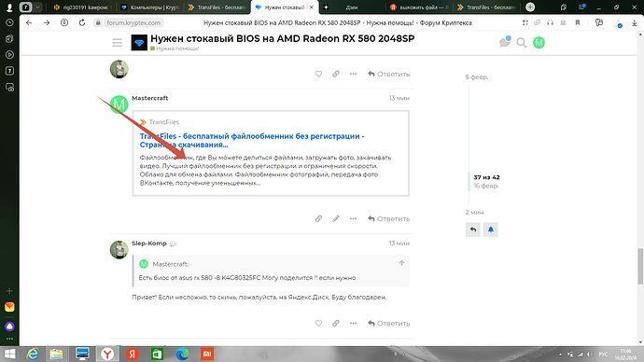Open Slep-Komp's profile from username

pos(149,244)
